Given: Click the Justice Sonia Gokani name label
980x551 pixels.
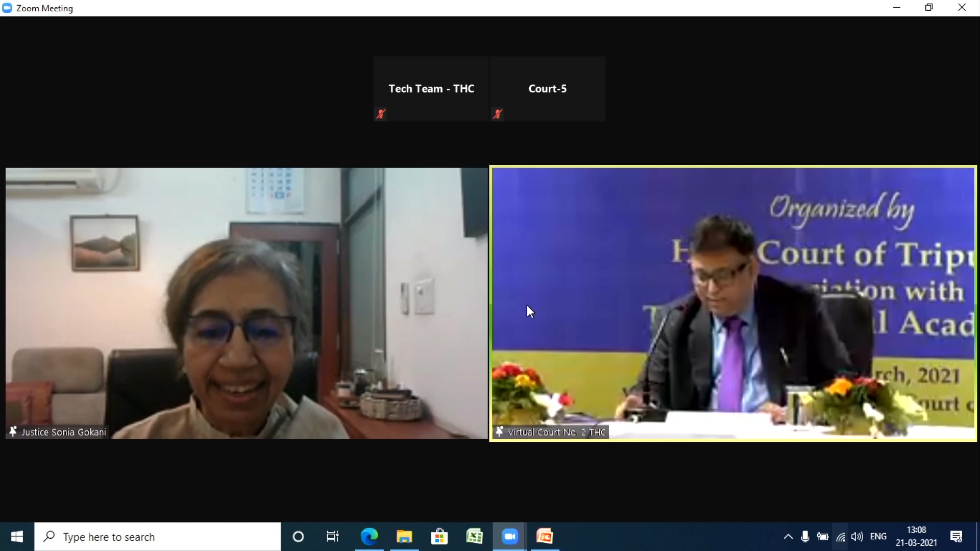Looking at the screenshot, I should coord(64,432).
